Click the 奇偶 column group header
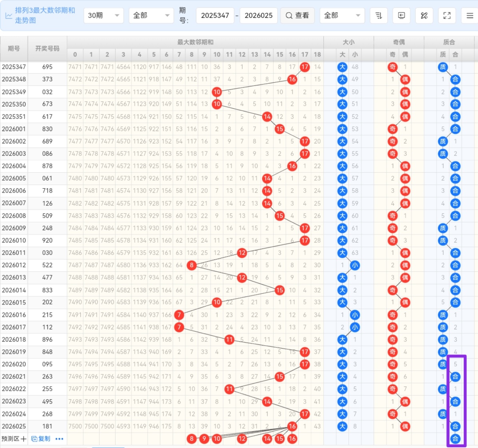Image resolution: width=478 pixels, height=448 pixels. tap(399, 42)
